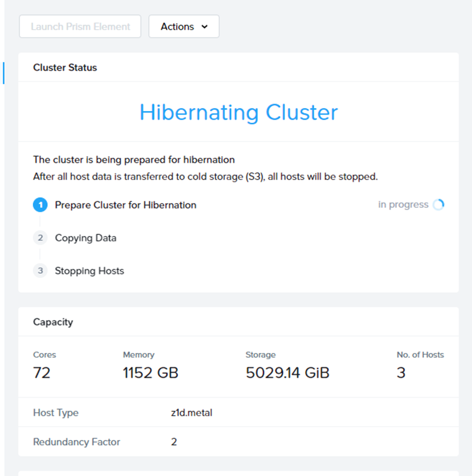Image resolution: width=472 pixels, height=476 pixels.
Task: Select the Copying Data step text
Action: click(86, 238)
